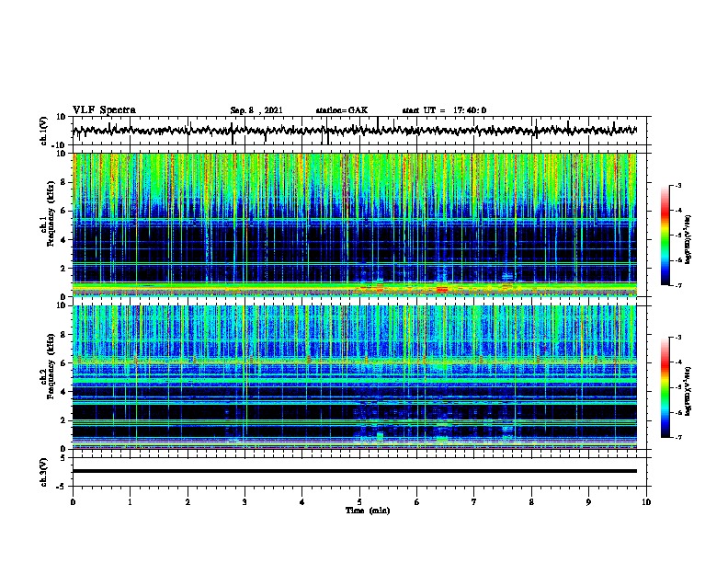Click the ch.1 voltage waveform trace
Viewport: 728px width, 563px height.
coord(355,131)
